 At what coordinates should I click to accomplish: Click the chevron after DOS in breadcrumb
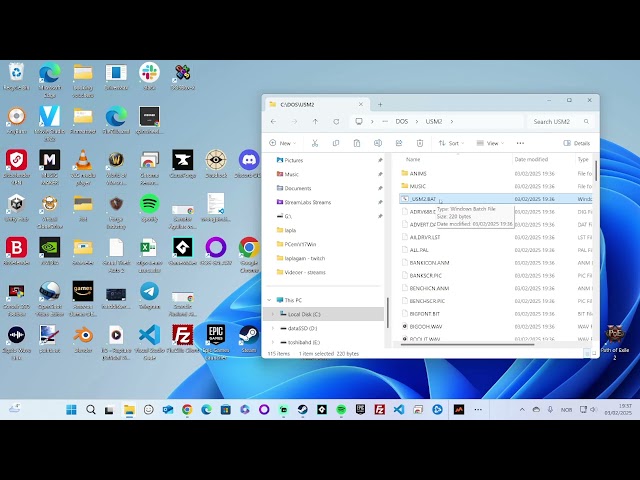coord(417,122)
